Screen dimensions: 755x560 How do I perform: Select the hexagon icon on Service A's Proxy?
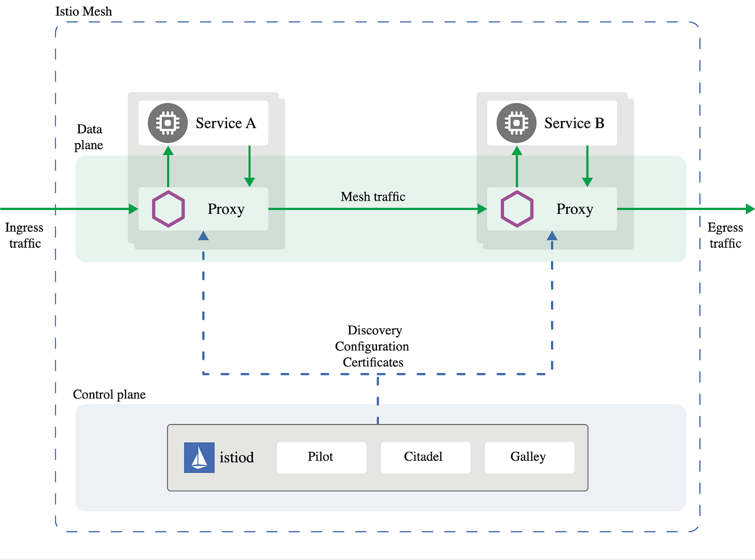(167, 209)
